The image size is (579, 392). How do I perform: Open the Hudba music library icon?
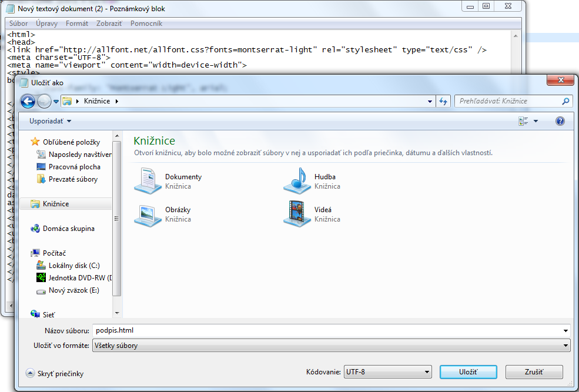click(x=297, y=180)
